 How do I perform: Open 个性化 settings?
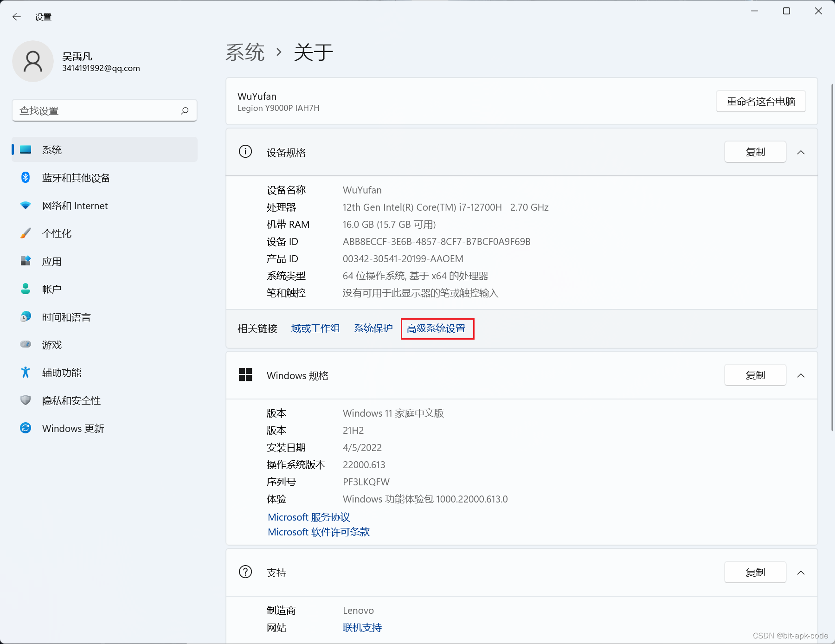point(105,233)
